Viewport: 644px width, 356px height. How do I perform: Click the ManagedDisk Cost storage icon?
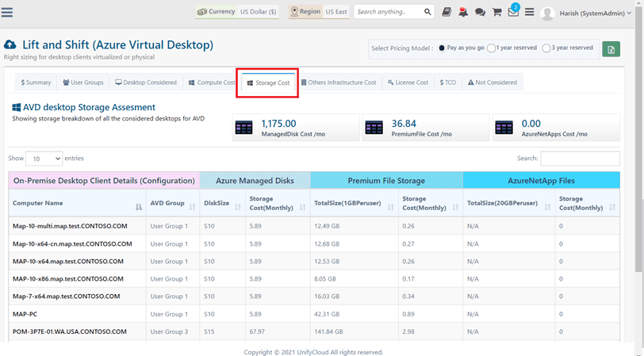pyautogui.click(x=244, y=128)
